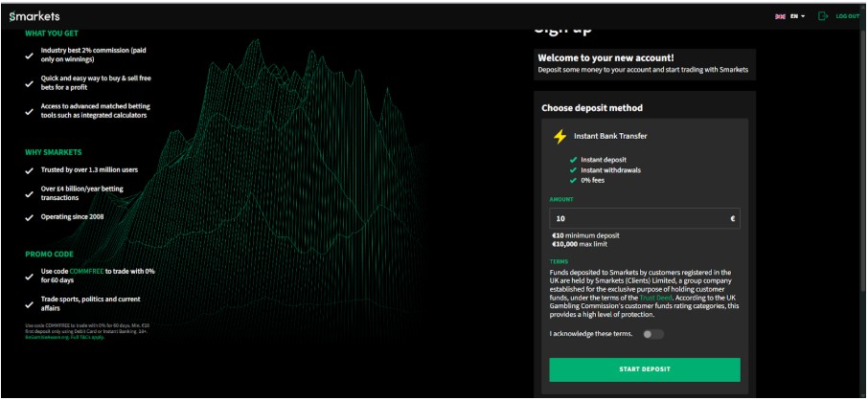Image resolution: width=868 pixels, height=400 pixels.
Task: Open the EN language dropdown
Action: [797, 16]
